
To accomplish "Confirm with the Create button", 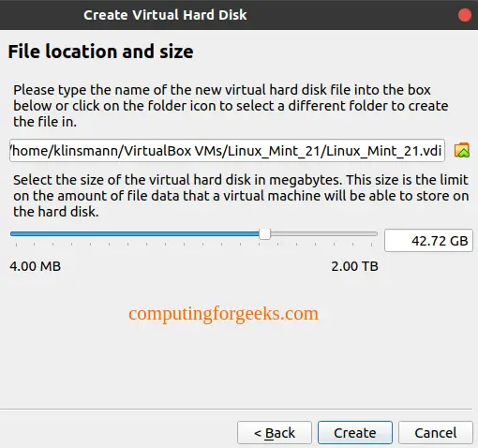I will pos(355,433).
